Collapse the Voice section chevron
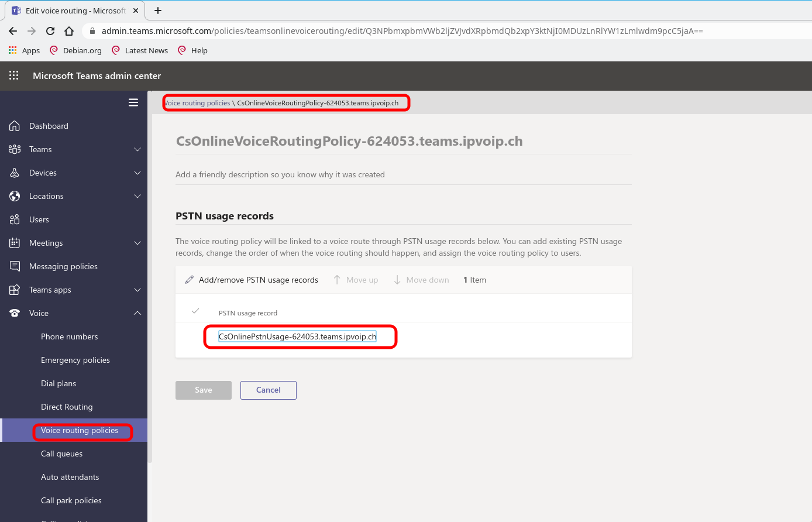 point(137,313)
